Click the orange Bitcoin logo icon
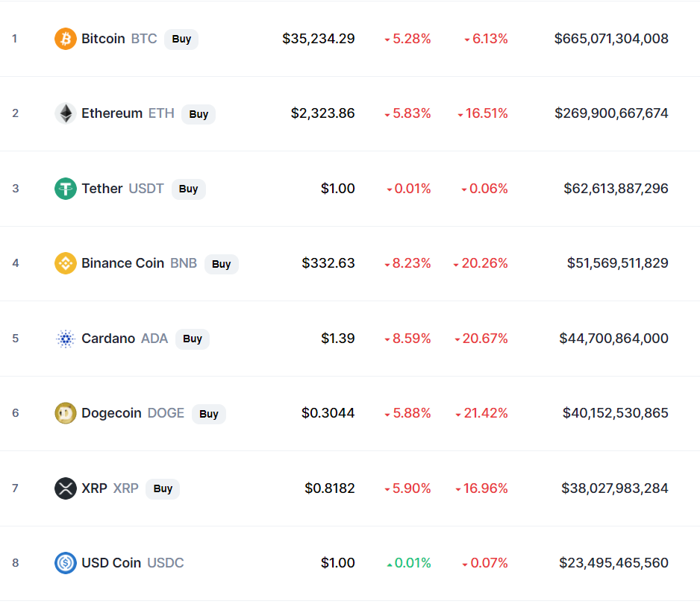Viewport: 700px width, 610px height. (66, 39)
